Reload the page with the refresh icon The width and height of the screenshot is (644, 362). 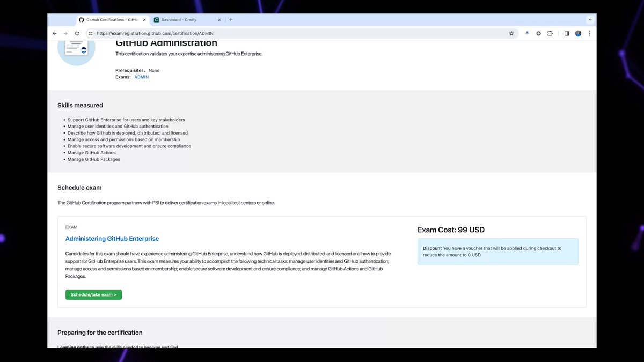pos(77,33)
